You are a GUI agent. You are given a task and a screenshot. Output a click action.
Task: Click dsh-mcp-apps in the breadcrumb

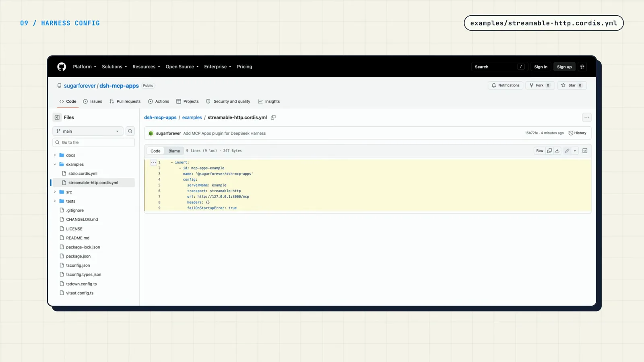tap(160, 117)
